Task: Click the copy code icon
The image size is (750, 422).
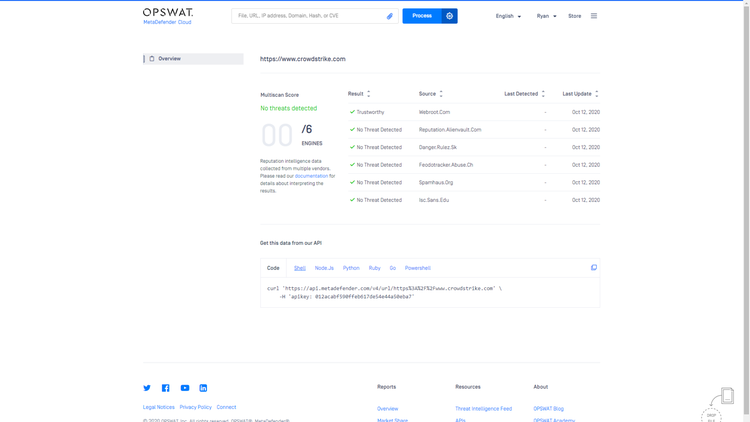Action: coord(594,267)
